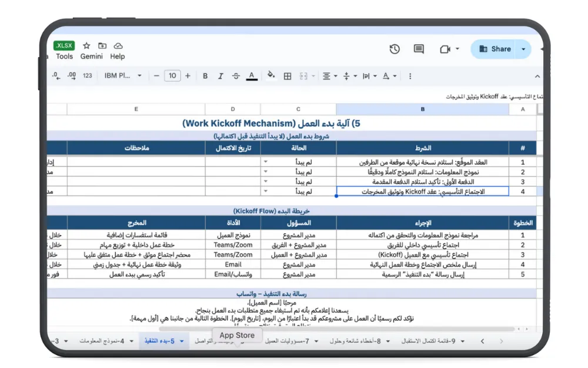This screenshot has width=588, height=368.
Task: Open status dropdown arrow in row 4
Action: click(266, 191)
